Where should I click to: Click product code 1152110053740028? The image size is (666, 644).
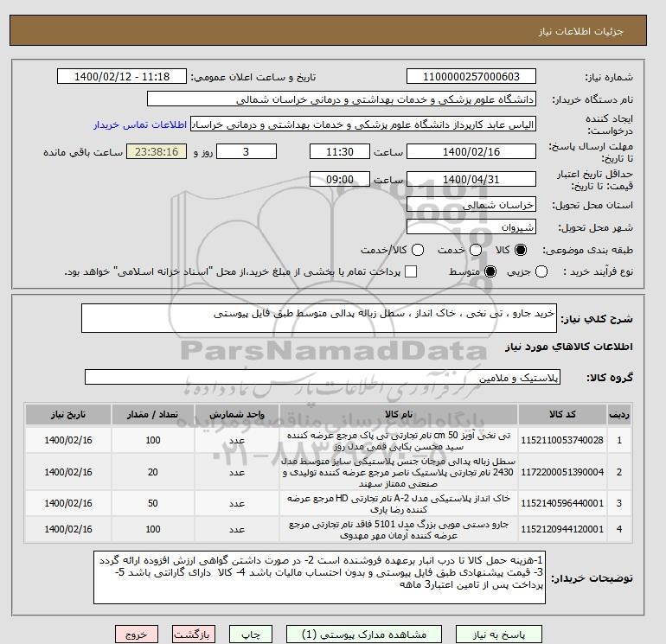pyautogui.click(x=562, y=440)
